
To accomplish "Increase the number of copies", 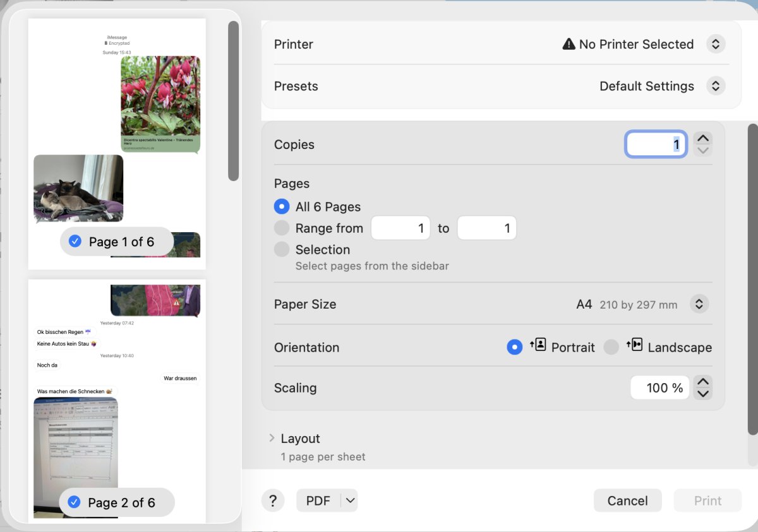I will tap(702, 138).
